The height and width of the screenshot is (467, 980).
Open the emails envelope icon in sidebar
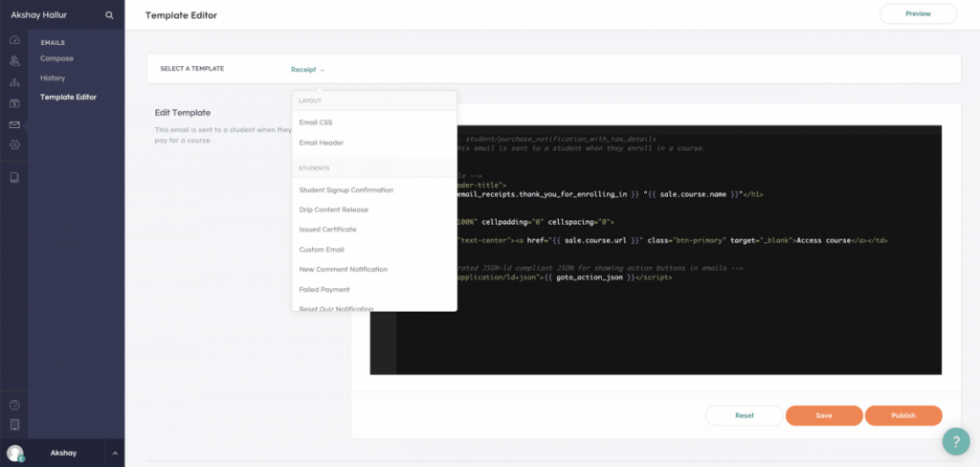14,124
